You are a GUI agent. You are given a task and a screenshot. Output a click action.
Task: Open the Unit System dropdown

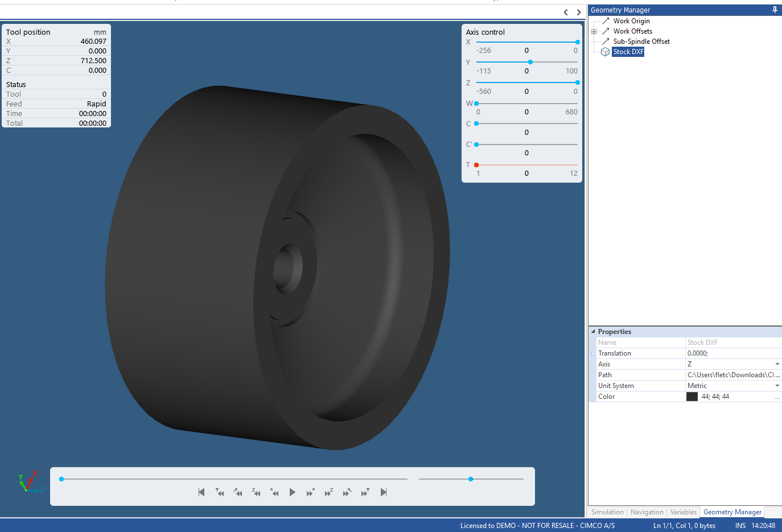click(x=777, y=385)
